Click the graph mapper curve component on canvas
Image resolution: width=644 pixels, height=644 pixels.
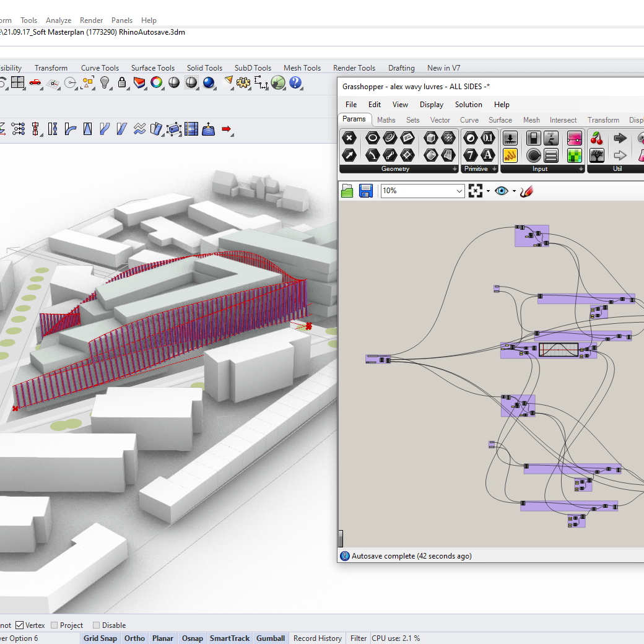coord(559,350)
